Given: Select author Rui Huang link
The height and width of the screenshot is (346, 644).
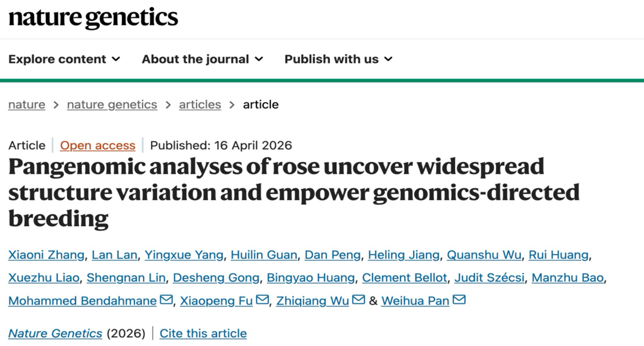Looking at the screenshot, I should 558,255.
